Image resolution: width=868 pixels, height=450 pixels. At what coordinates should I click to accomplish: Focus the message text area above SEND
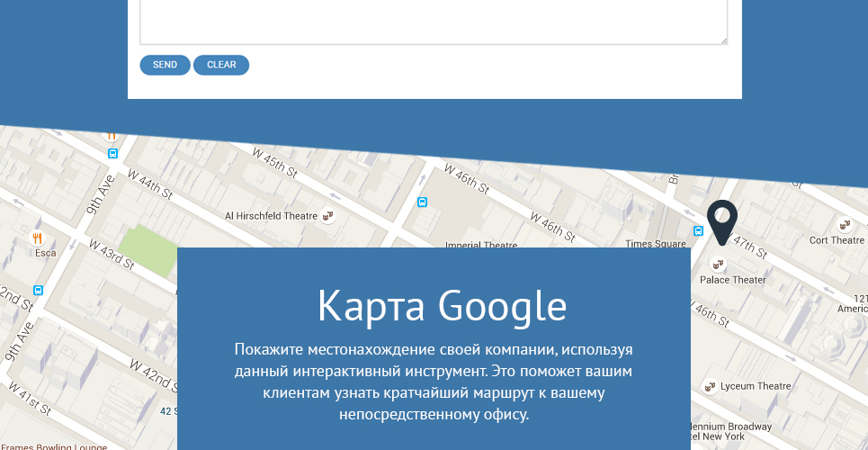(434, 22)
